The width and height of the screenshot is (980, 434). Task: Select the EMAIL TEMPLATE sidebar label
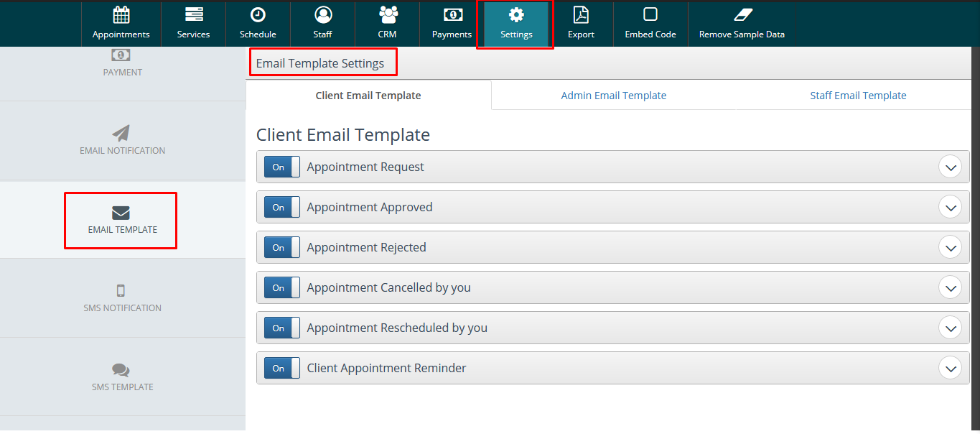pos(123,230)
